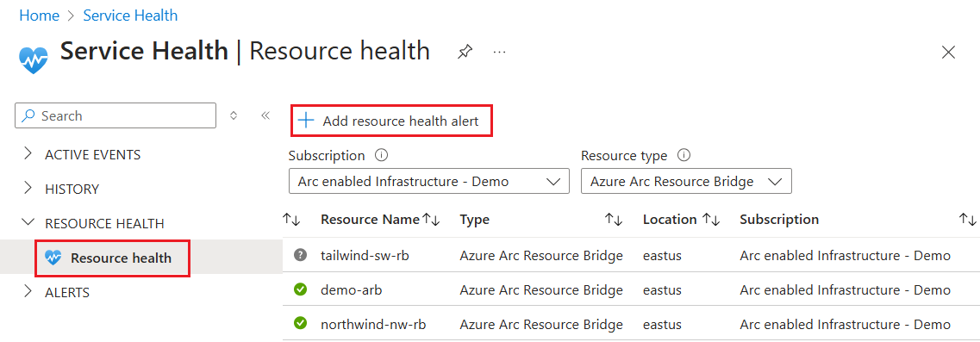Screen dimensions: 980x342
Task: Close the Service Health blade
Action: point(948,53)
